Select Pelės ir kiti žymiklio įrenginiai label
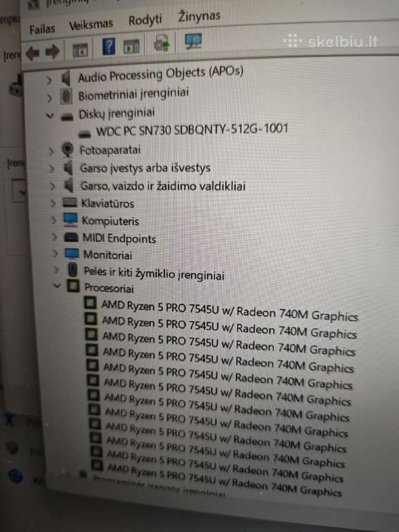Viewport: 399px width, 532px height. pyautogui.click(x=154, y=273)
